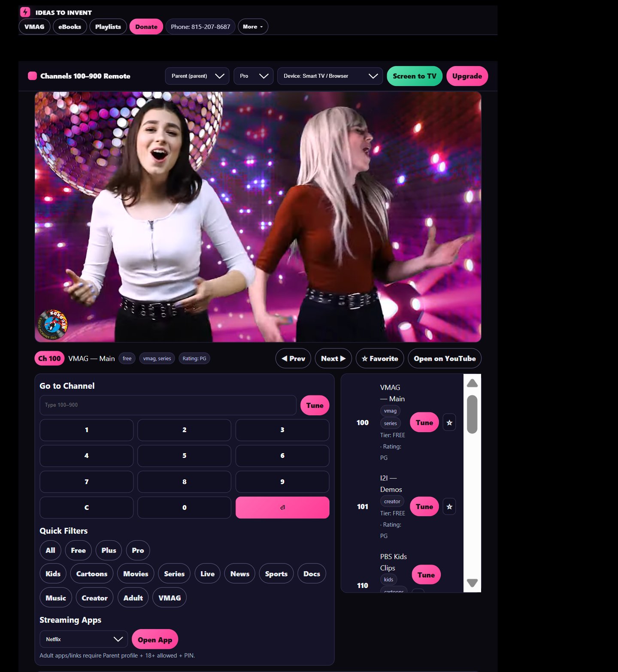Image resolution: width=618 pixels, height=672 pixels.
Task: Click keypad digit 6
Action: point(282,456)
